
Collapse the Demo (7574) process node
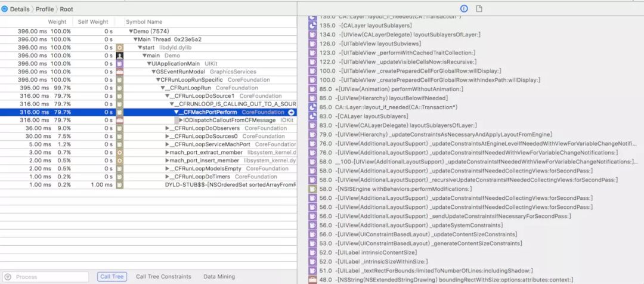[131, 31]
